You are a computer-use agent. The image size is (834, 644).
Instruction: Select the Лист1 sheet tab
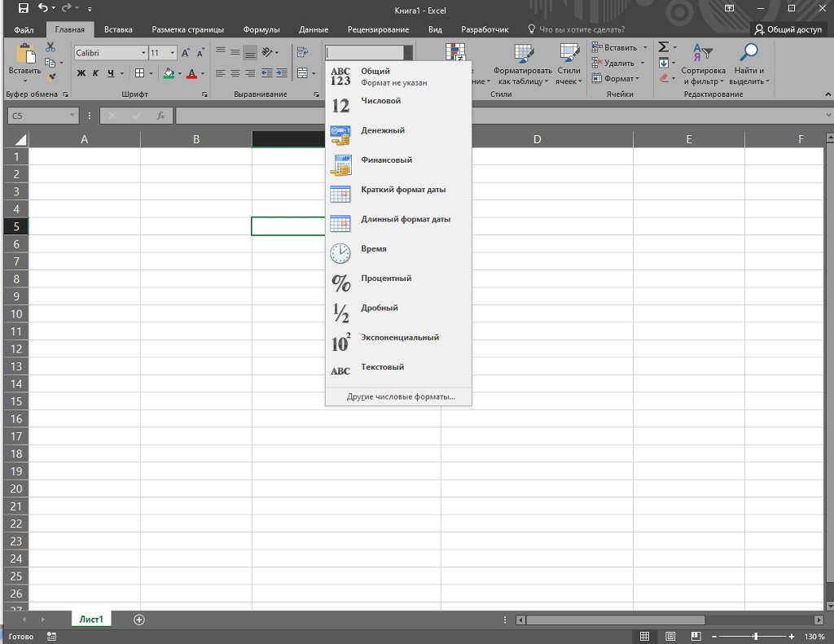pyautogui.click(x=91, y=619)
